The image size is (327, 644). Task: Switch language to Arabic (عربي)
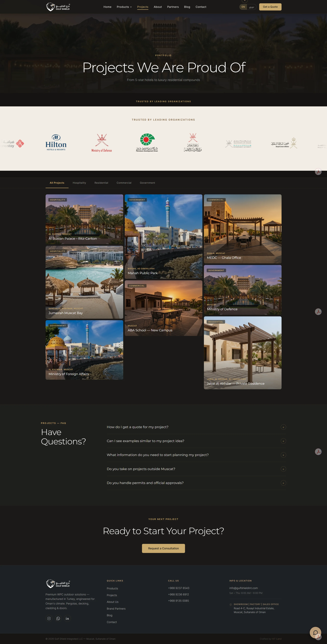[x=252, y=7]
